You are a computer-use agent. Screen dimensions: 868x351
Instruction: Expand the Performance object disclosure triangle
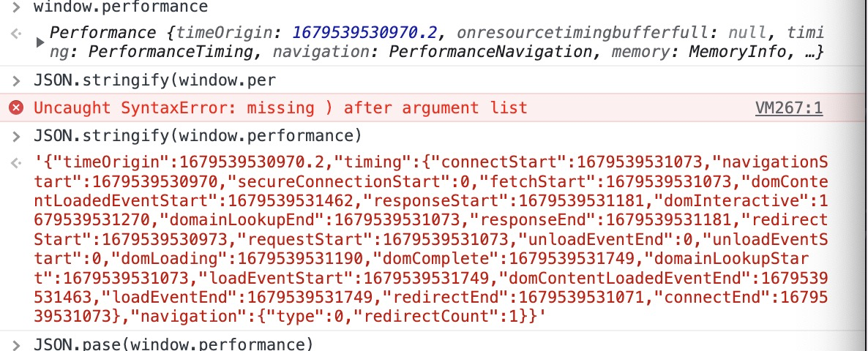point(40,43)
